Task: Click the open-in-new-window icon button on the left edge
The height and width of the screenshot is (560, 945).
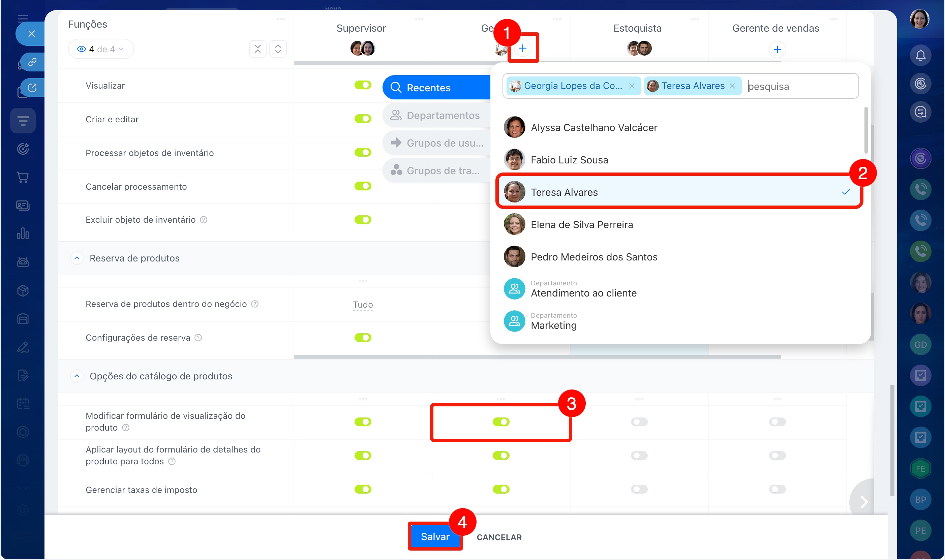Action: pos(32,88)
